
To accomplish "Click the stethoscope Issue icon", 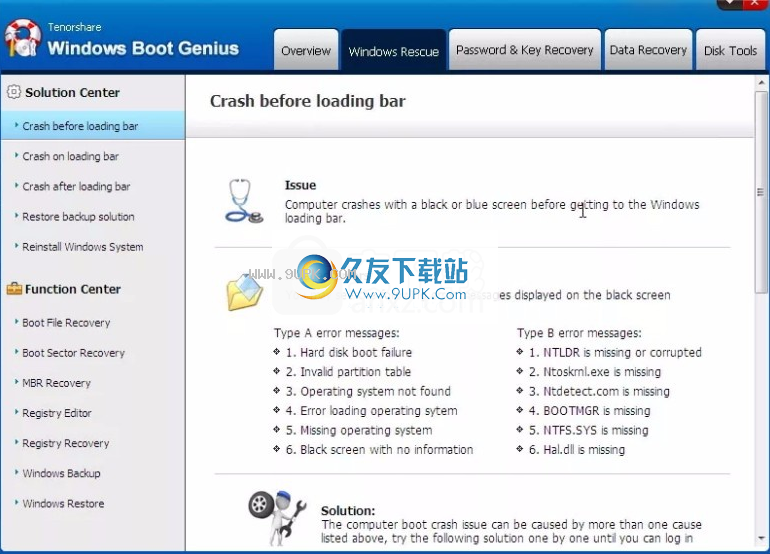I will coord(244,201).
